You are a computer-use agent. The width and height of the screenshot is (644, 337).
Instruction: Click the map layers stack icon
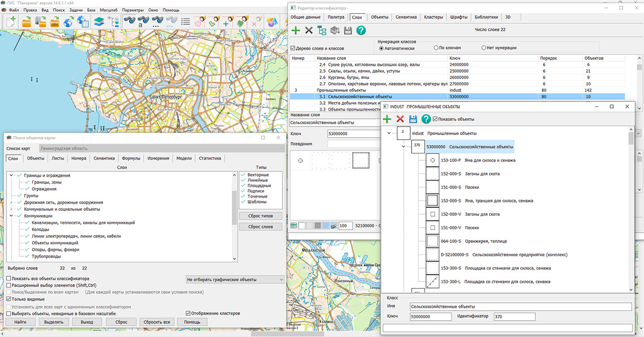pos(99,21)
